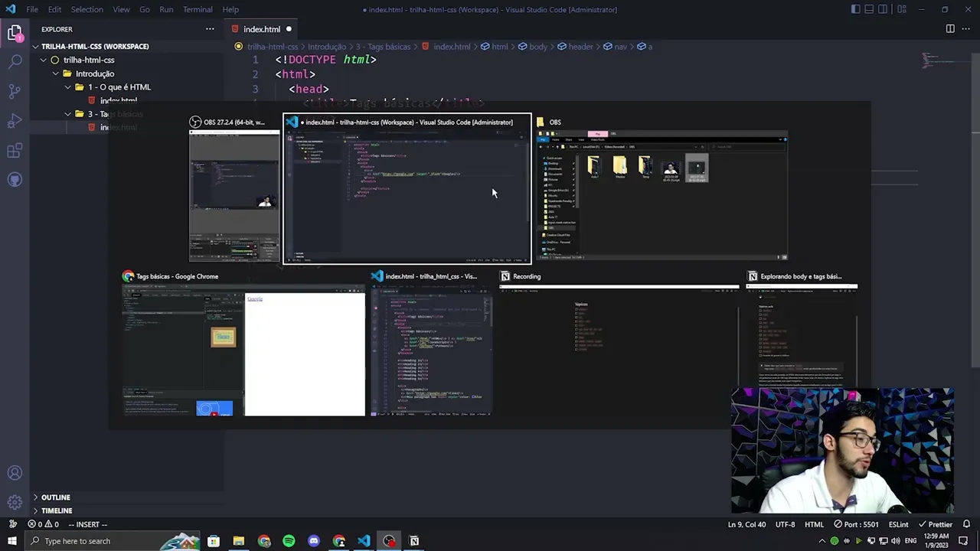The width and height of the screenshot is (980, 551).
Task: Open the Source Control view
Action: (15, 92)
